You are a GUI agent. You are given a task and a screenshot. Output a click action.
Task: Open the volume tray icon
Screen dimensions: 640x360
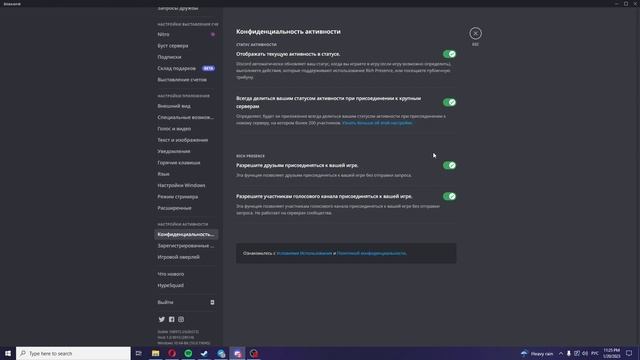(585, 353)
